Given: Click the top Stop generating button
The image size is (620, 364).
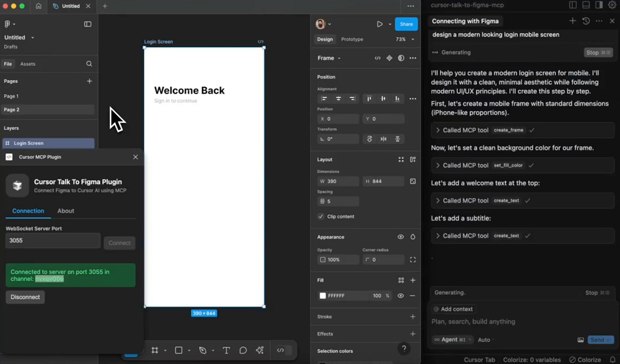Looking at the screenshot, I should 597,52.
